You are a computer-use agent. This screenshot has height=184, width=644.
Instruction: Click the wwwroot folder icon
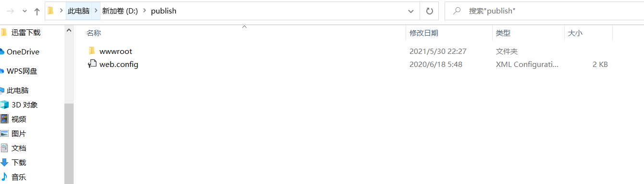(92, 51)
